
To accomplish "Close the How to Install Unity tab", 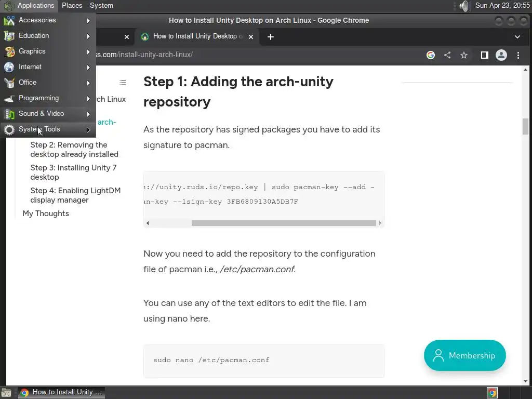I will tap(251, 37).
